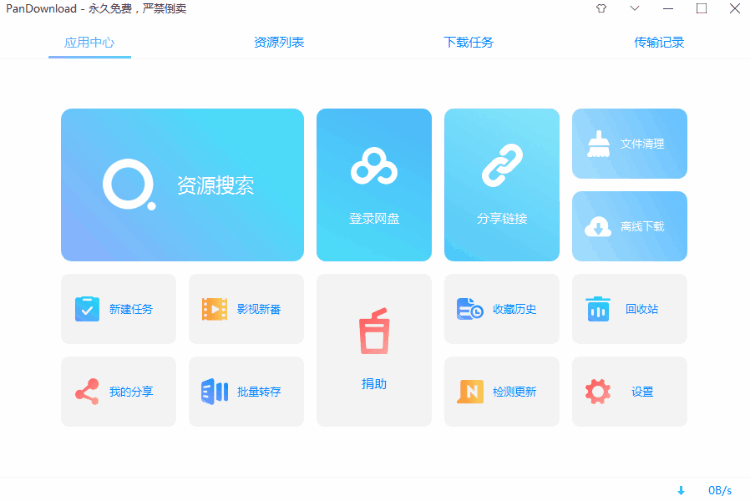
Task: Select the 影视新番 label
Action: click(x=259, y=309)
